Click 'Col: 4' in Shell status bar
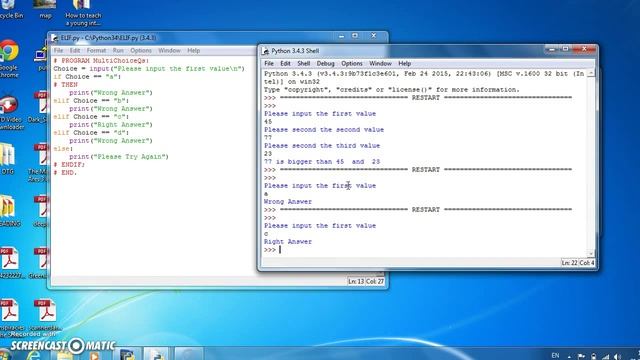 pos(587,263)
